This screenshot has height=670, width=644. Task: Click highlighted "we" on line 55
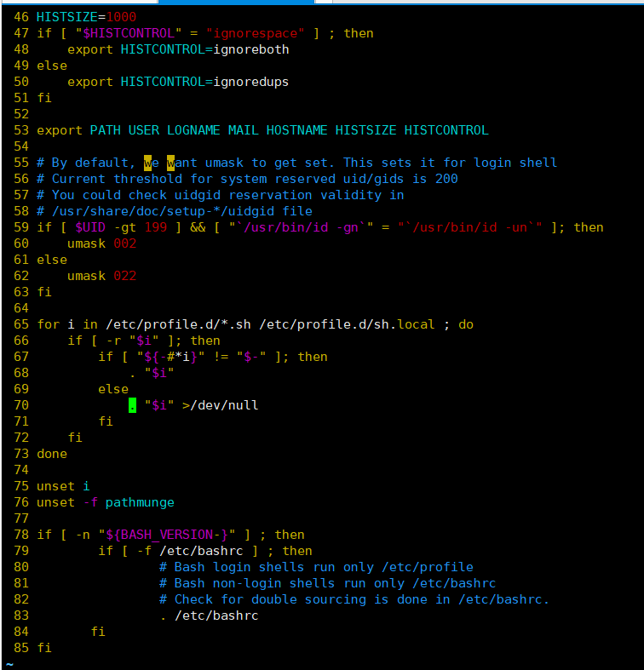pyautogui.click(x=152, y=163)
